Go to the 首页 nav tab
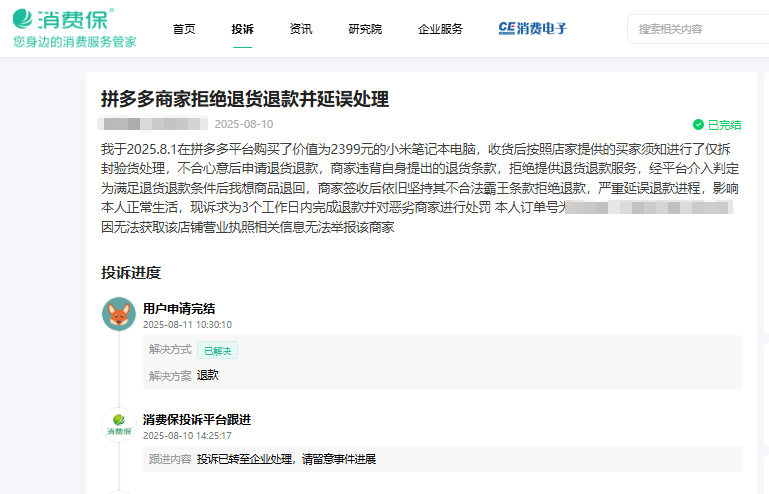The image size is (769, 494). [x=184, y=29]
